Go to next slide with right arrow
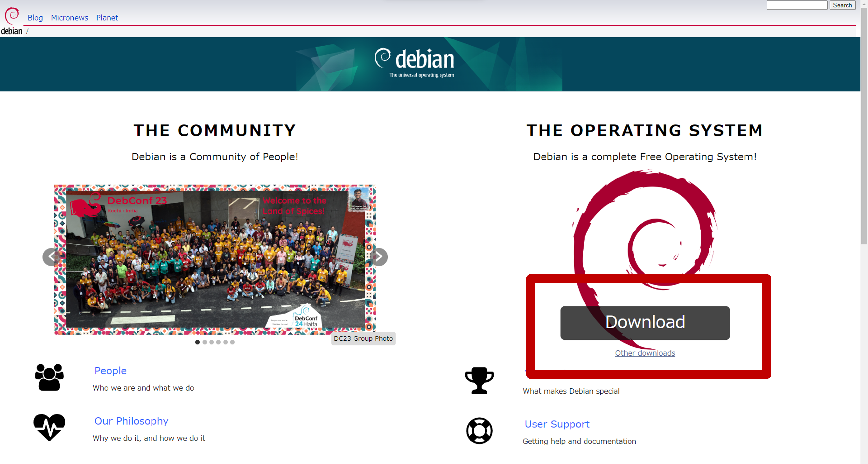Screen dimensions: 868x464 [x=379, y=257]
